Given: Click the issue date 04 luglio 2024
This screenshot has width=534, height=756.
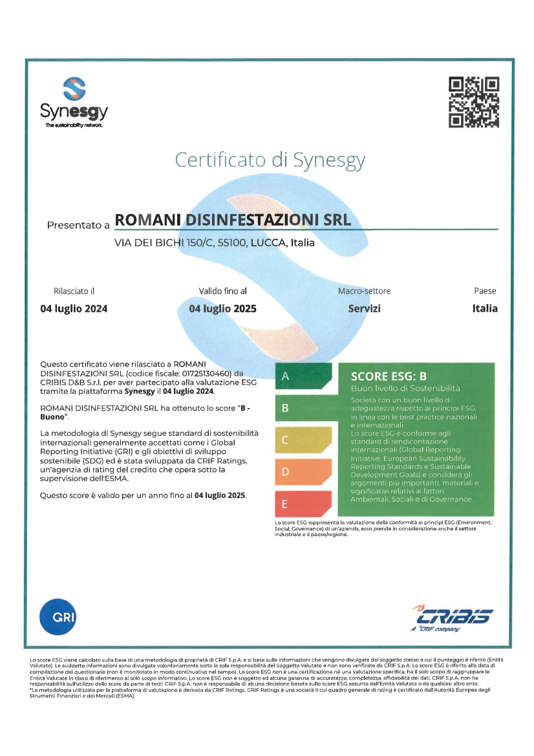Looking at the screenshot, I should [74, 308].
